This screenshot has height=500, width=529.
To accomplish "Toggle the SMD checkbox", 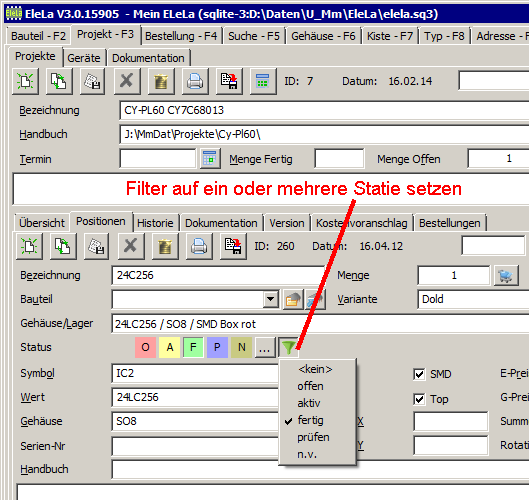I will (x=419, y=374).
